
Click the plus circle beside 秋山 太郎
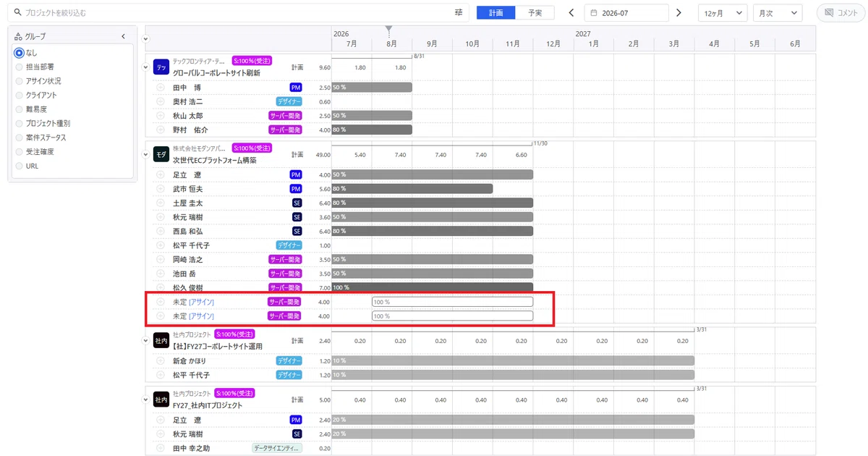pos(161,116)
